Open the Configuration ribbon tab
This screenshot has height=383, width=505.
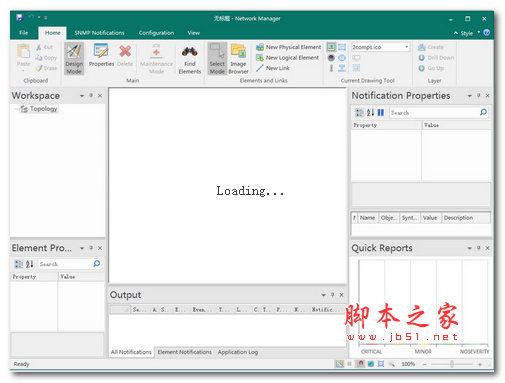pyautogui.click(x=156, y=33)
